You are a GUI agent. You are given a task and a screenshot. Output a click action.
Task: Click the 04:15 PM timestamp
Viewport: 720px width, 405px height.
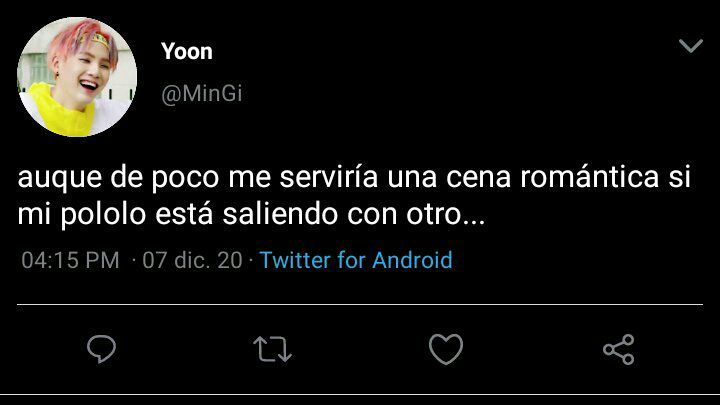click(70, 260)
